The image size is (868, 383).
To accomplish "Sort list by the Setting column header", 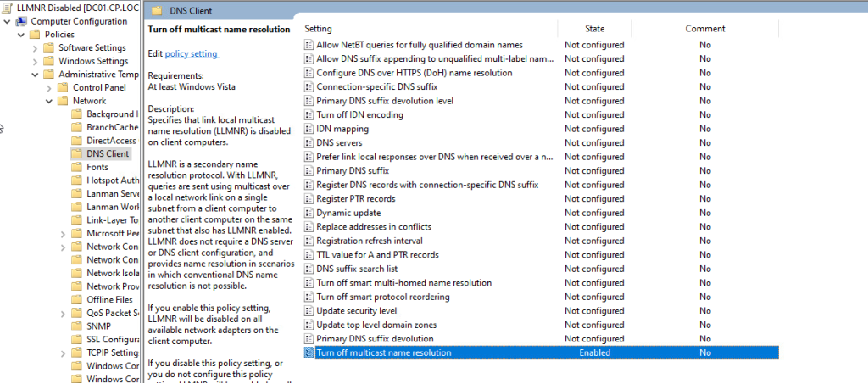I will click(x=319, y=29).
